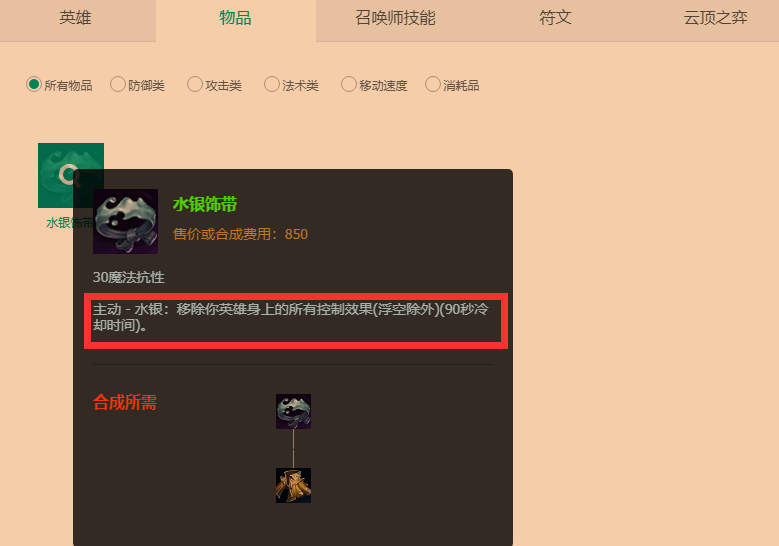Open the 召唤师技能 tab
Viewport: 779px width, 546px height.
pos(395,18)
